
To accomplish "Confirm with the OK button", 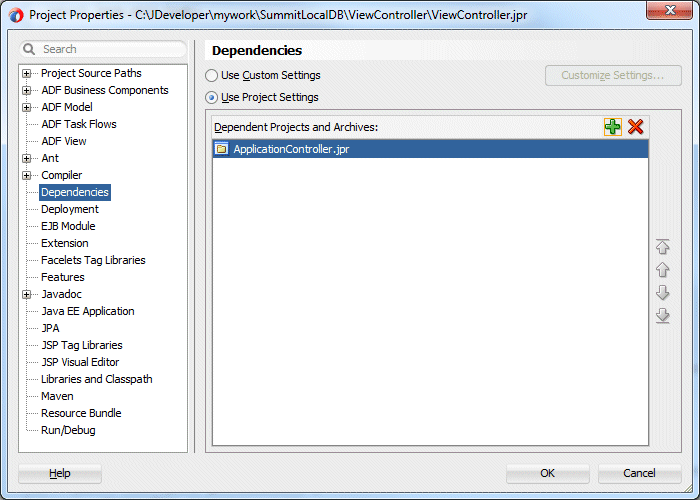I will 548,473.
